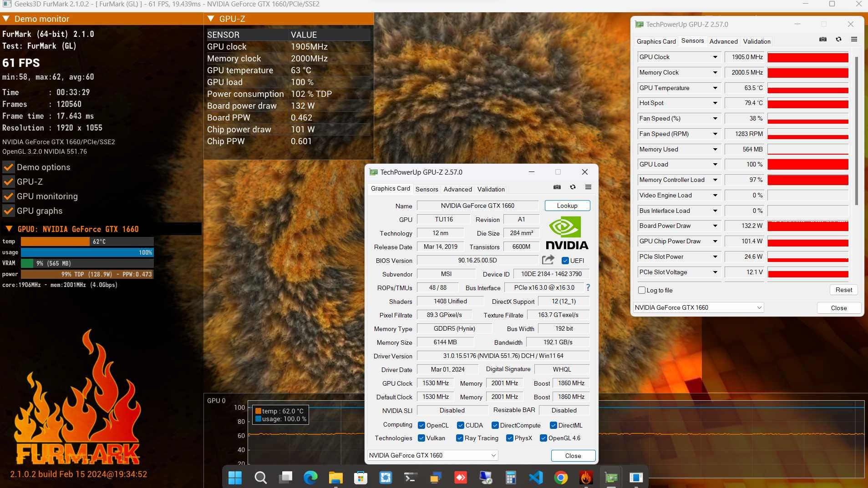Click the refresh icon in GPU-Z Sensors window
Screen dimensions: 868x488
(838, 39)
